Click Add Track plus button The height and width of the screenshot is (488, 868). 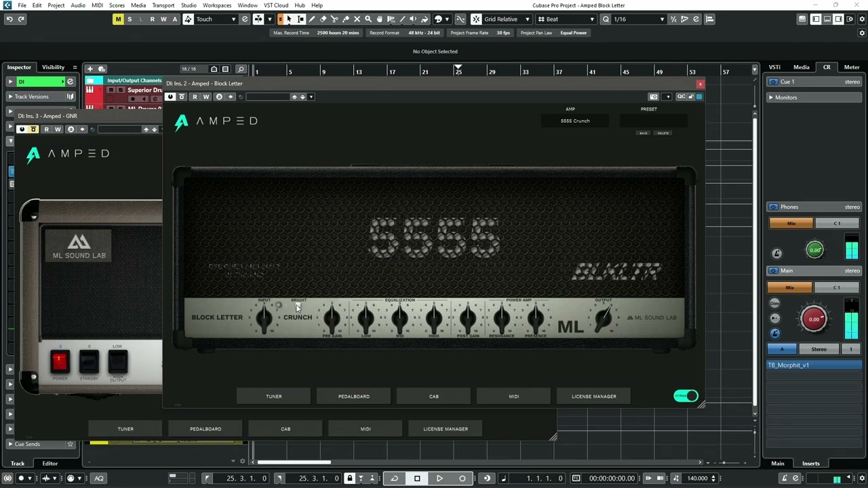pyautogui.click(x=90, y=68)
